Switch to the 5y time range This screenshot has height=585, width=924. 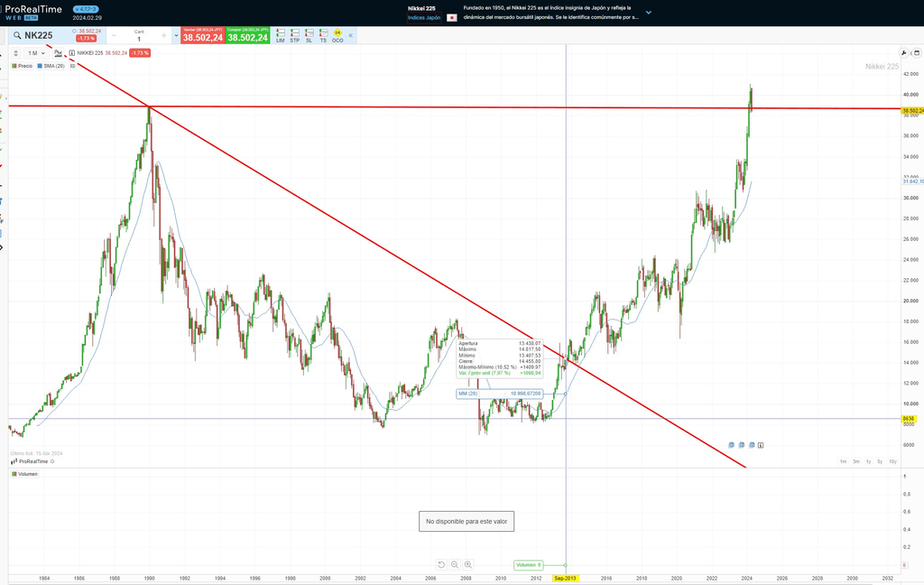click(x=879, y=460)
